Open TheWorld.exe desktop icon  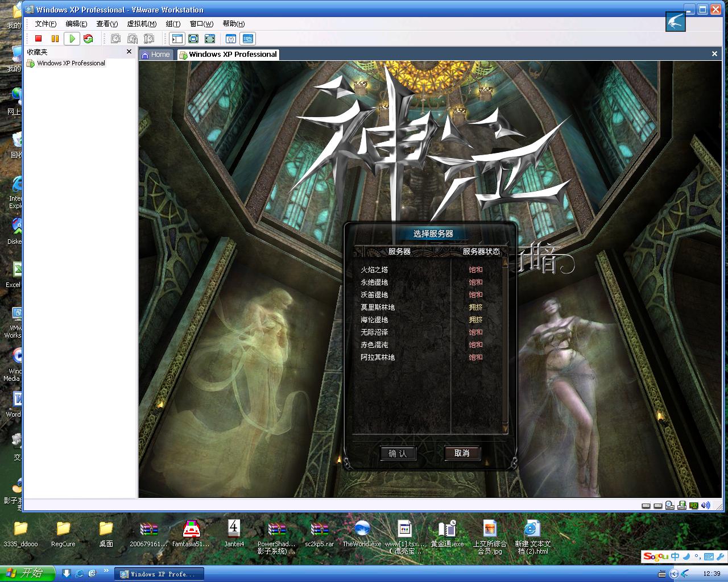tap(362, 534)
